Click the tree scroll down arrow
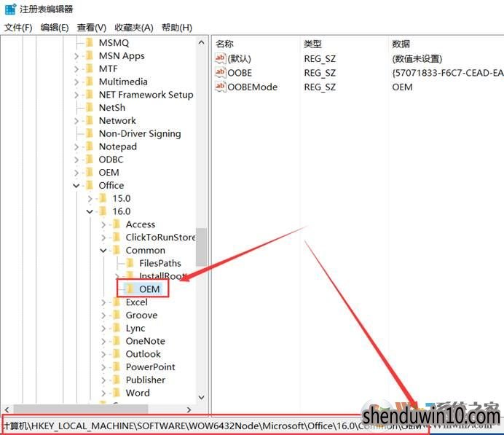The image size is (504, 435). point(202,397)
